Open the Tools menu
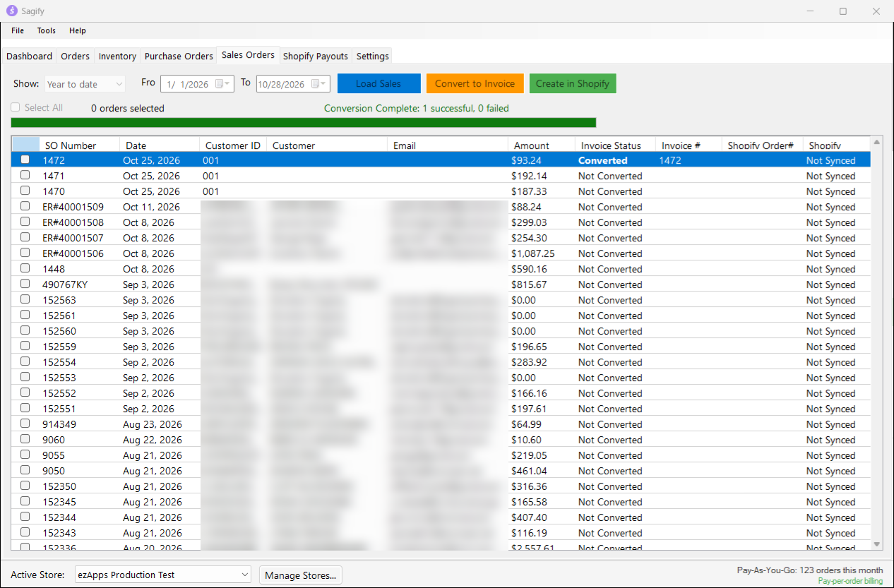The height and width of the screenshot is (588, 894). (x=47, y=30)
